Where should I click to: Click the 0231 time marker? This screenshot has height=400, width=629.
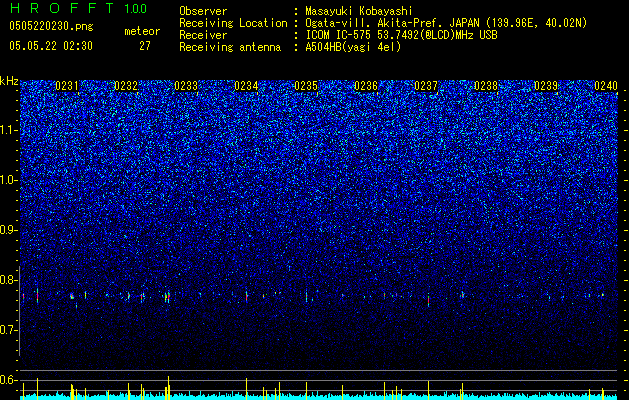(67, 86)
